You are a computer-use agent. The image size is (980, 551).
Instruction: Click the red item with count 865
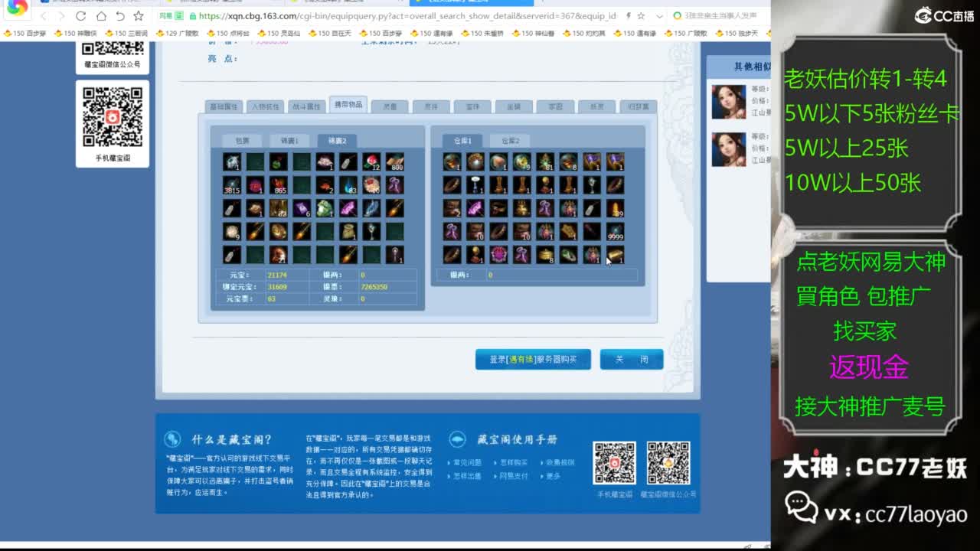click(278, 184)
